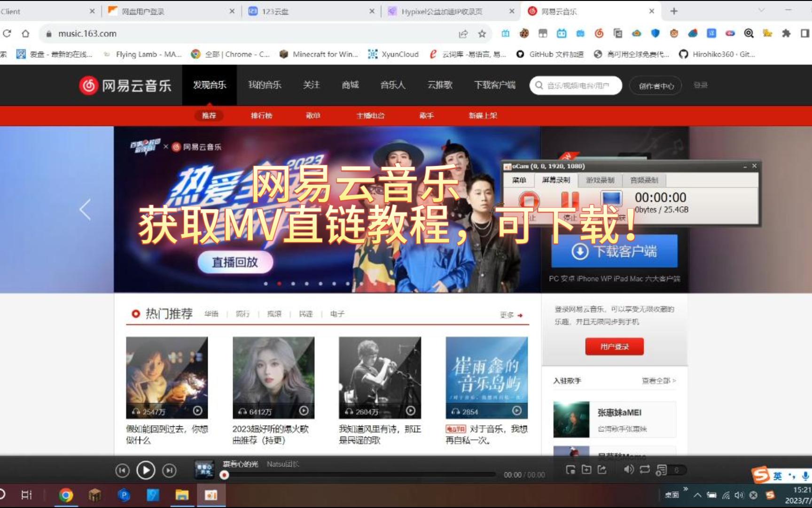Play the playlist with 6412万 plays

(304, 411)
